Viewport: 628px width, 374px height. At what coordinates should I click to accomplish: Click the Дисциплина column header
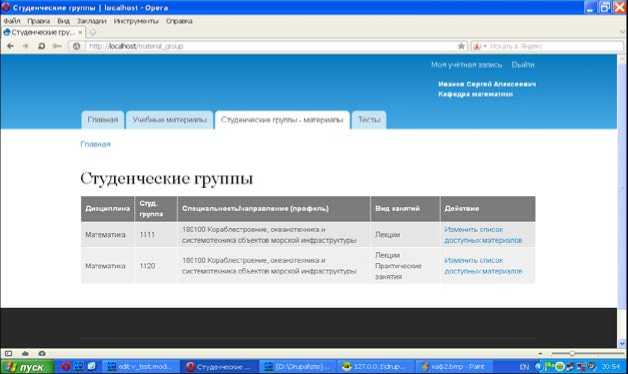(107, 209)
